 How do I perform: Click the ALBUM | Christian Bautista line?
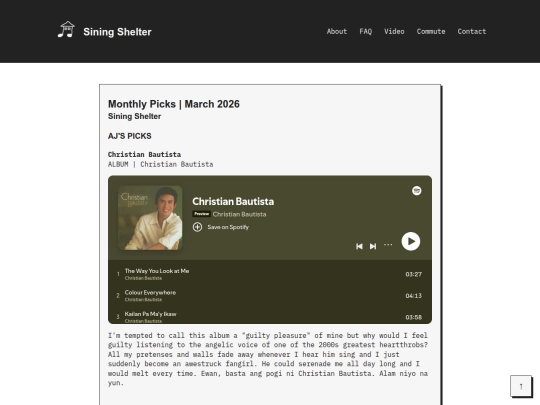pos(160,164)
